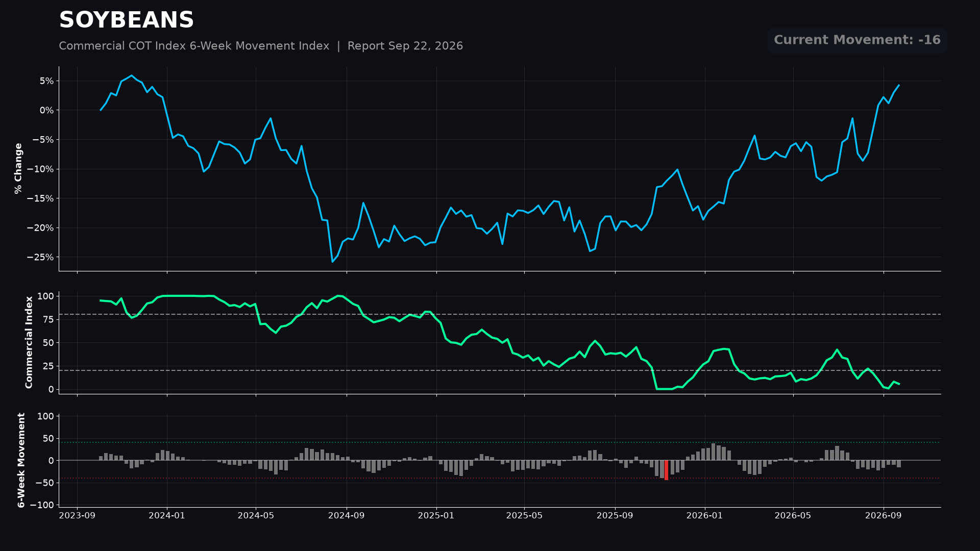Click the blue price line's starting point at 0%
The height and width of the screenshot is (551, 980).
(x=101, y=110)
